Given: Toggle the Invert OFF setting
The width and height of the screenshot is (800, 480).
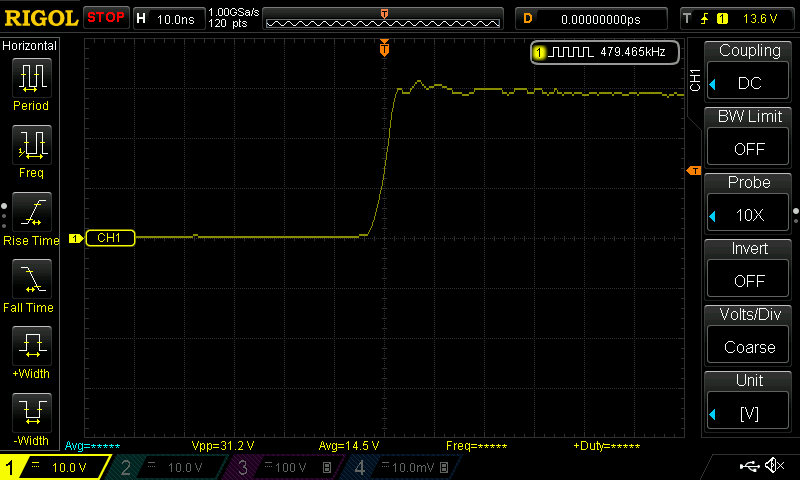Looking at the screenshot, I should pyautogui.click(x=748, y=280).
